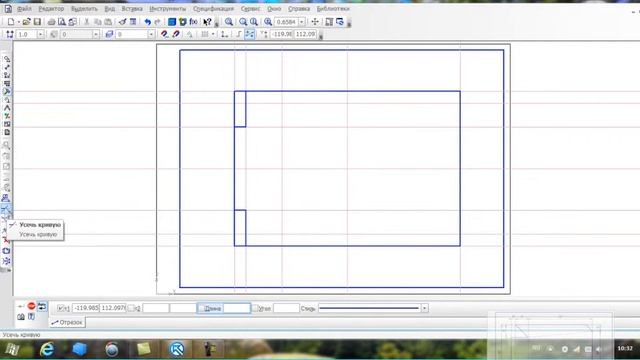Screen dimensions: 640x360
Task: Stop the current command with the red stop icon
Action: coord(31,306)
